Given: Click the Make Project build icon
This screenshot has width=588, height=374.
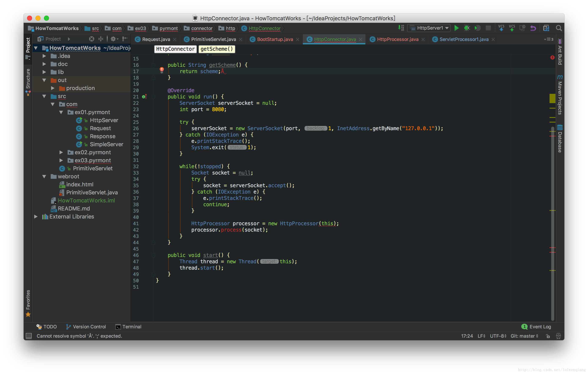Looking at the screenshot, I should [x=401, y=28].
